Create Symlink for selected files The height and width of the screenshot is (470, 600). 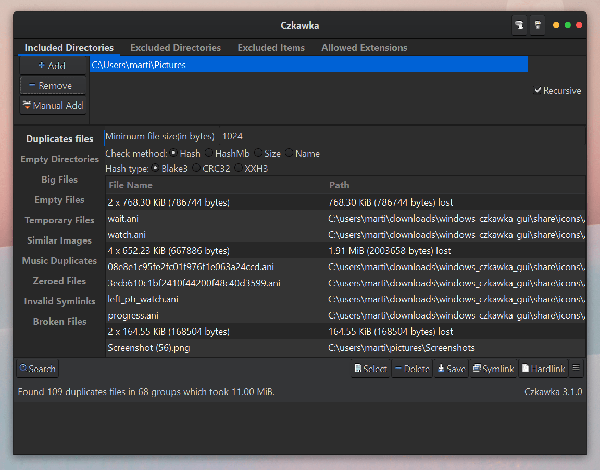(494, 369)
